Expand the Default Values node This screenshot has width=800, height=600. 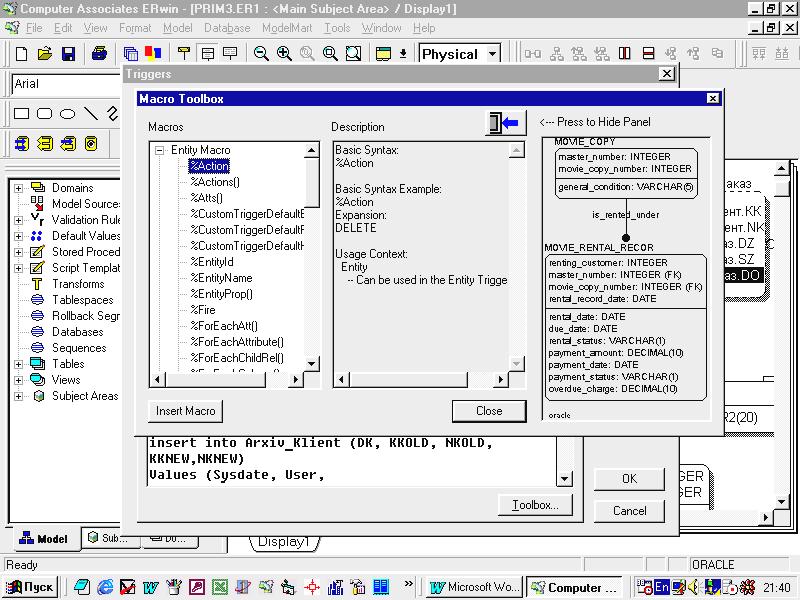(18, 236)
